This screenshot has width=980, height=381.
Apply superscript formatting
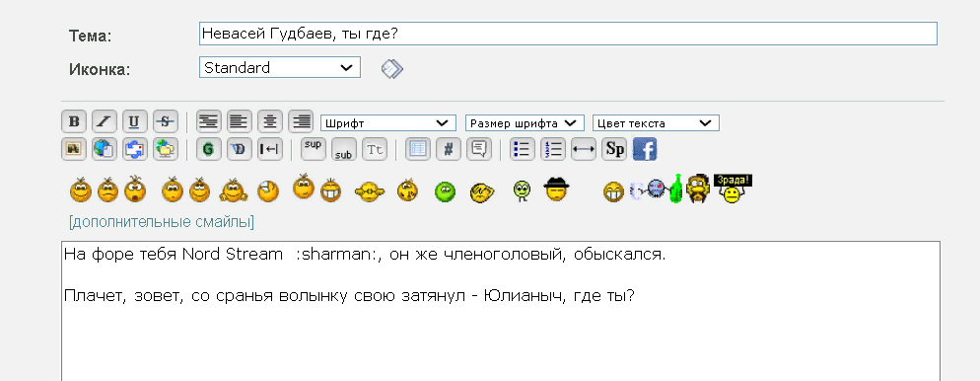click(x=314, y=149)
